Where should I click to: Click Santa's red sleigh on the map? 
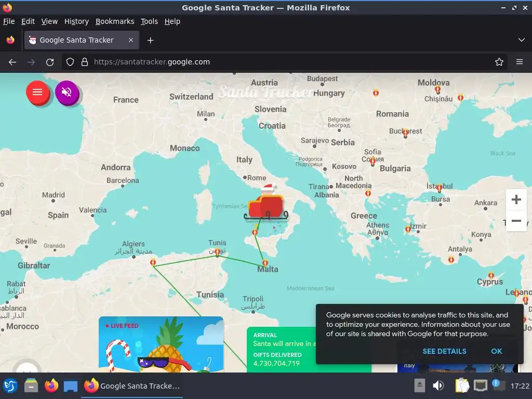267,205
